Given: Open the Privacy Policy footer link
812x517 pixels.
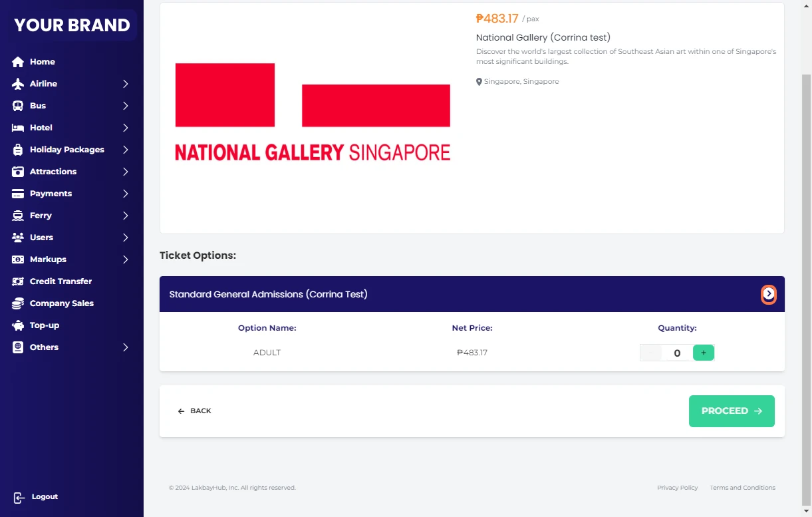Looking at the screenshot, I should click(x=677, y=488).
